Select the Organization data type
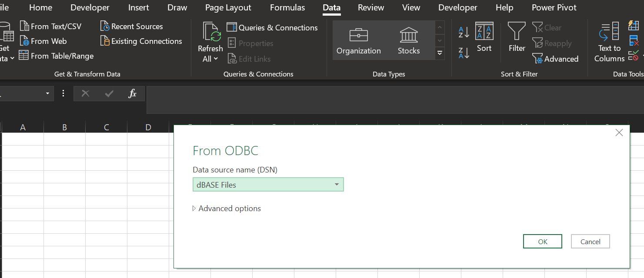This screenshot has height=278, width=644. 359,40
